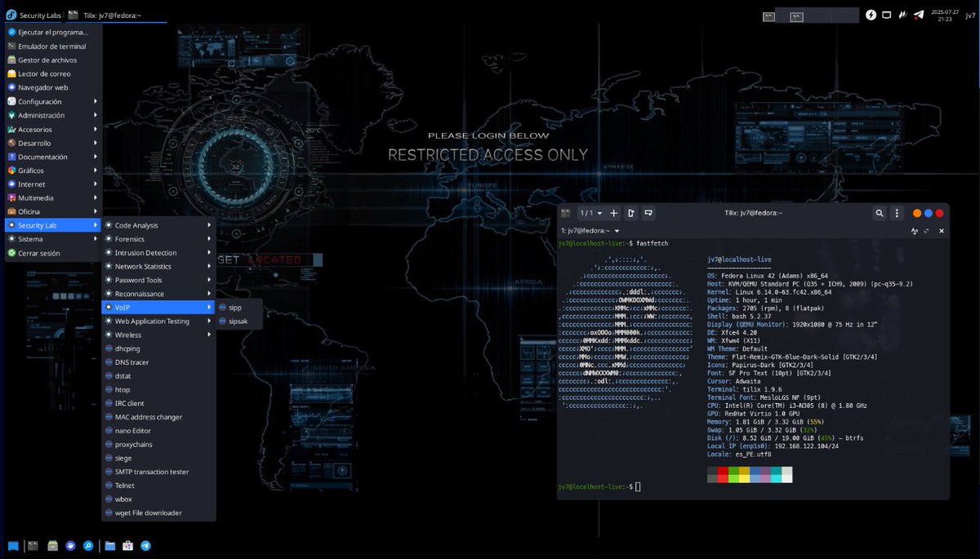980x559 pixels.
Task: Open the Wireless category
Action: (x=158, y=335)
